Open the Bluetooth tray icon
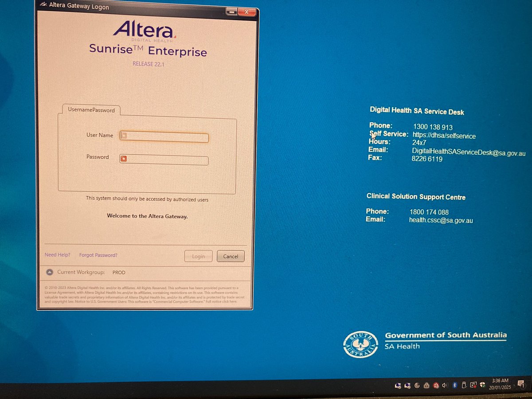This screenshot has height=399, width=532. coord(454,385)
